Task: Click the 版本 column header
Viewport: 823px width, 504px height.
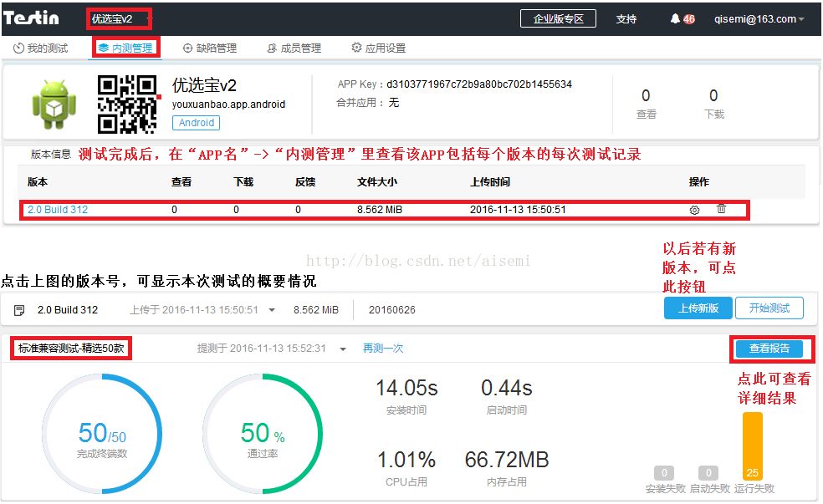Action: [x=38, y=182]
